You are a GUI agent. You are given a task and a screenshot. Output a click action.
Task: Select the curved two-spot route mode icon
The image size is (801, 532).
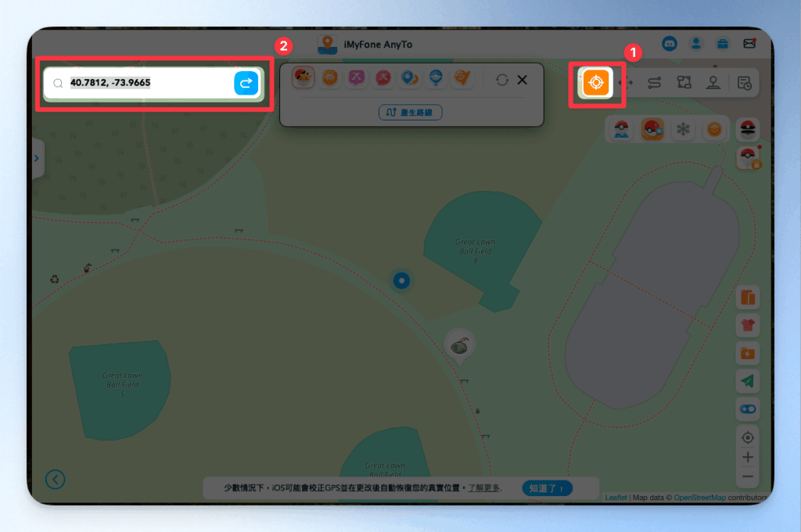(x=655, y=83)
